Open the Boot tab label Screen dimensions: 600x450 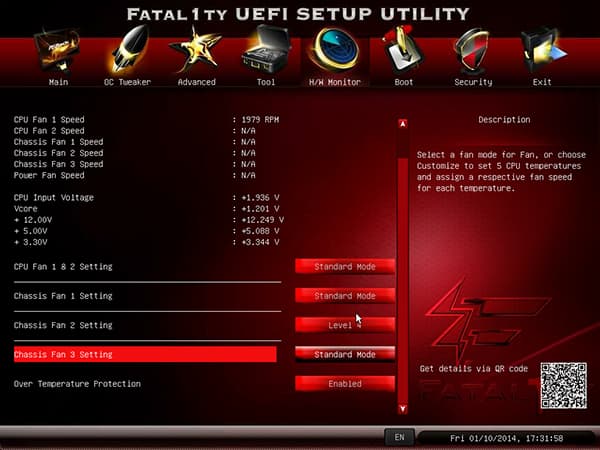(404, 82)
